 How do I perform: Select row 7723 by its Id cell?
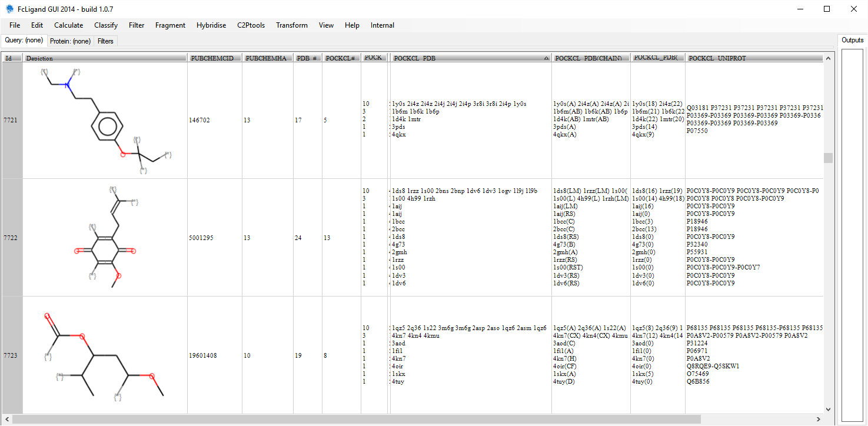[12, 355]
